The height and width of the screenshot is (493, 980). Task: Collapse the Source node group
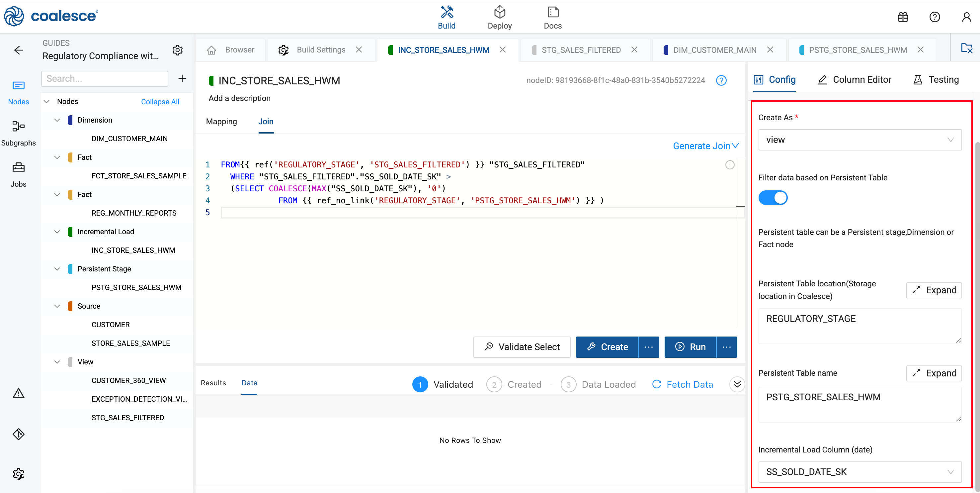click(57, 306)
